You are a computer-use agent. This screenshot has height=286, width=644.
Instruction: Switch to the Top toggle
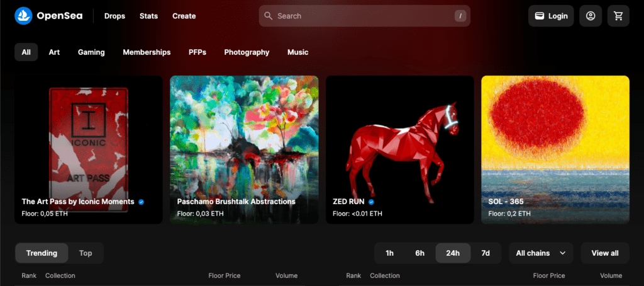86,253
